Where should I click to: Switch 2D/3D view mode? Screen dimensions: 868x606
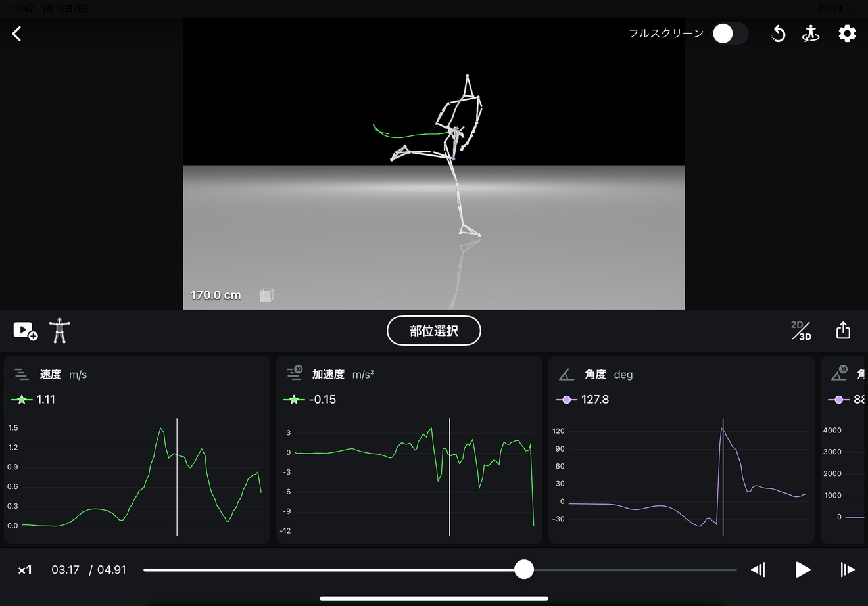click(801, 331)
